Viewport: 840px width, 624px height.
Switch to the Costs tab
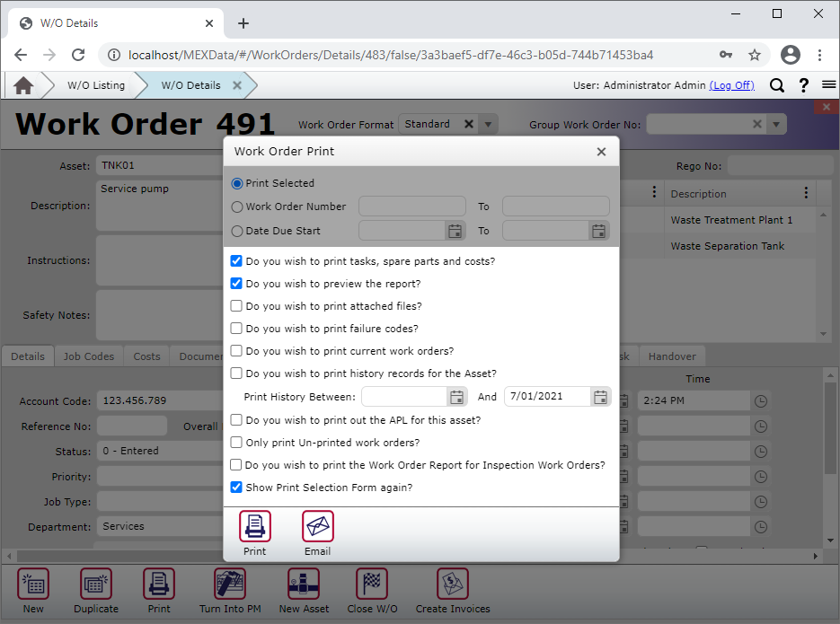pyautogui.click(x=146, y=356)
